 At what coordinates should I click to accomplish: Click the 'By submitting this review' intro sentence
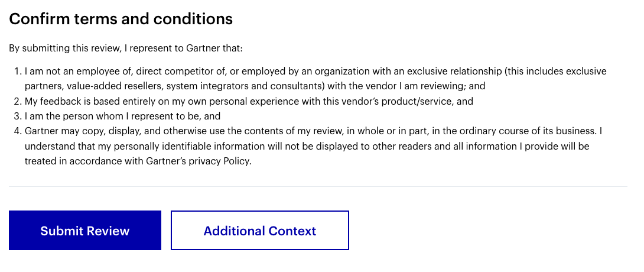point(126,48)
